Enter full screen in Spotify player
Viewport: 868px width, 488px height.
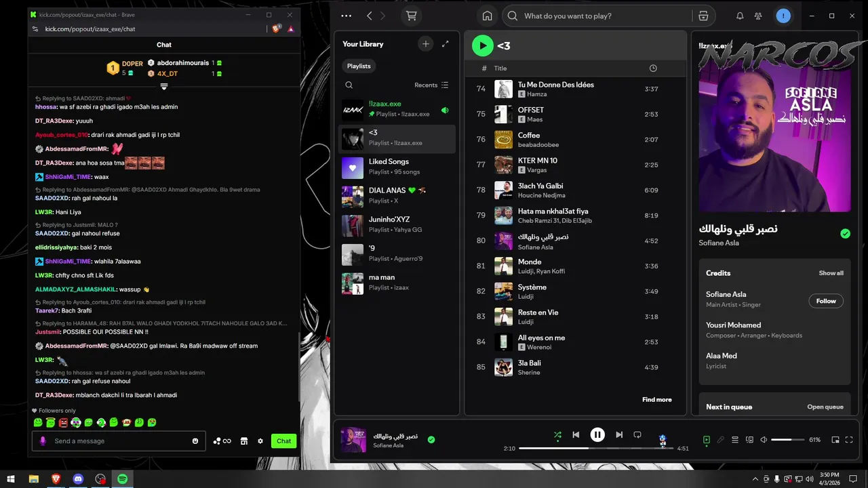849,440
